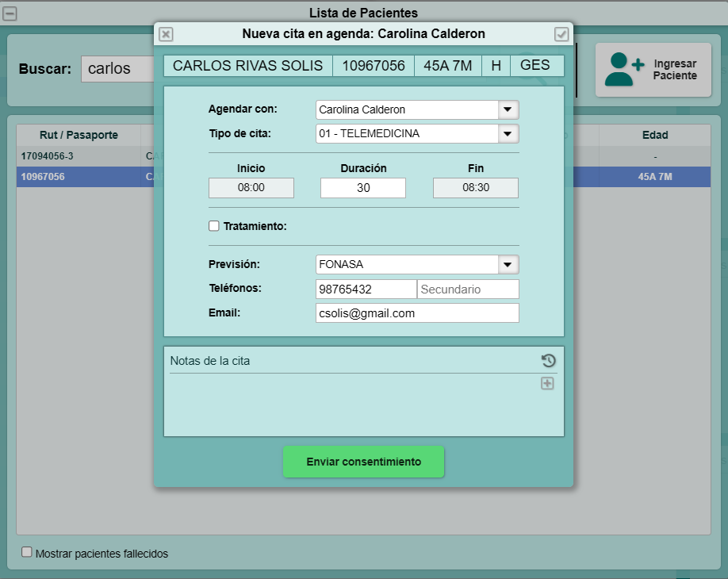
Task: Click the Secundario phone field
Action: tap(468, 289)
